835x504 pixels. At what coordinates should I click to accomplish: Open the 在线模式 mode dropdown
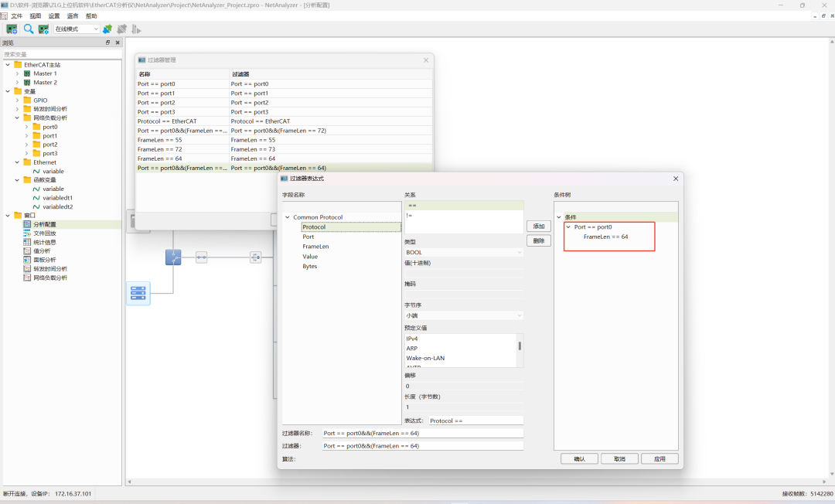pos(77,29)
